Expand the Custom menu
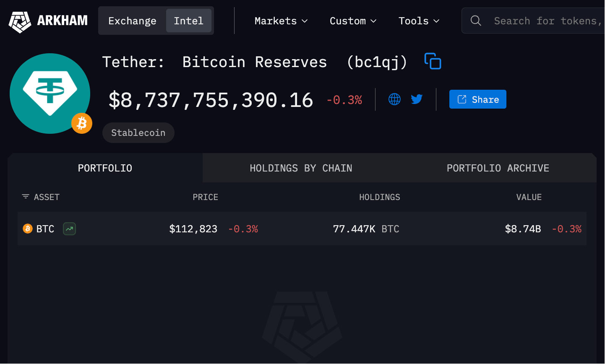Viewport: 605px width, 364px height. pos(353,21)
